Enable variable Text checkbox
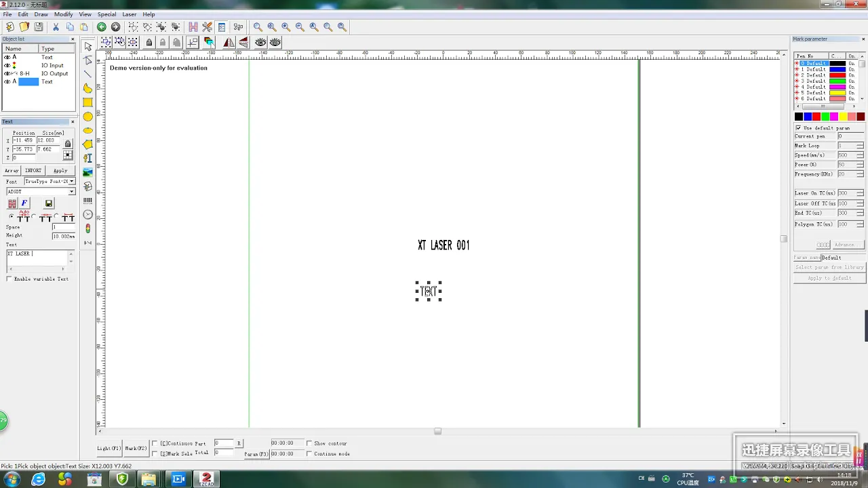 pos(9,279)
